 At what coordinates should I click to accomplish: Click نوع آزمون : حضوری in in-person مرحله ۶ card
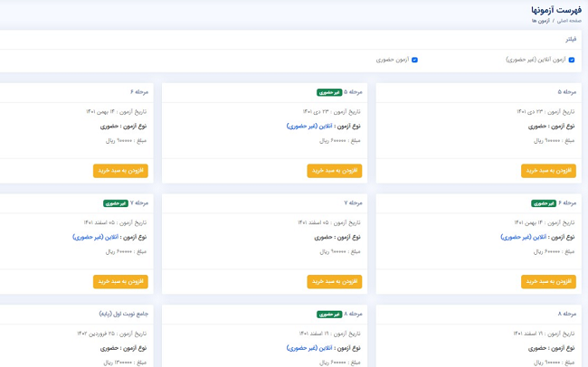[x=123, y=127]
